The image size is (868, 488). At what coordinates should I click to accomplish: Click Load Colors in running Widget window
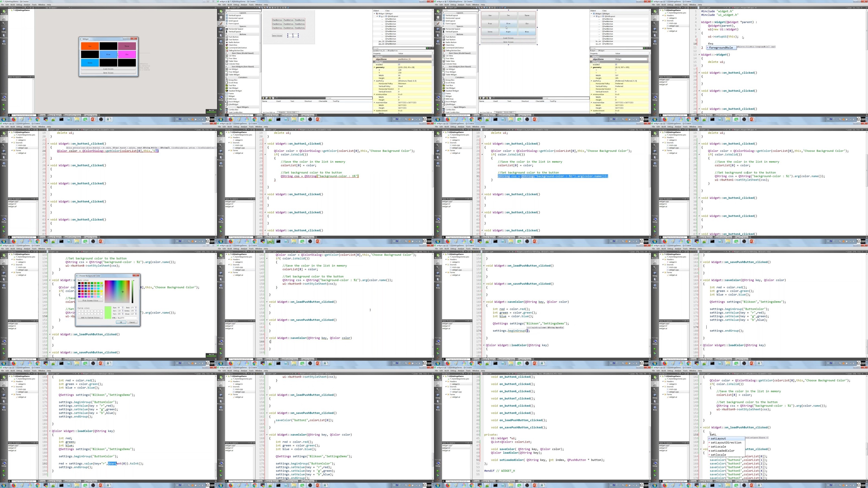[x=108, y=69]
